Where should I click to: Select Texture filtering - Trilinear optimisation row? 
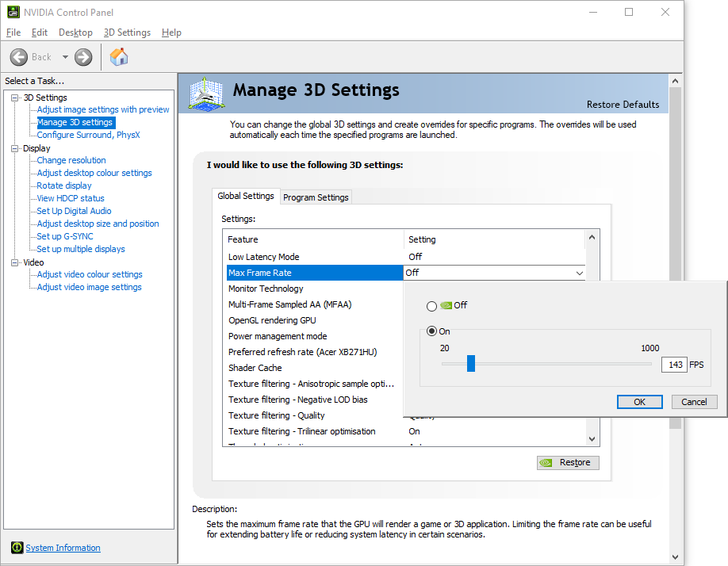point(406,431)
